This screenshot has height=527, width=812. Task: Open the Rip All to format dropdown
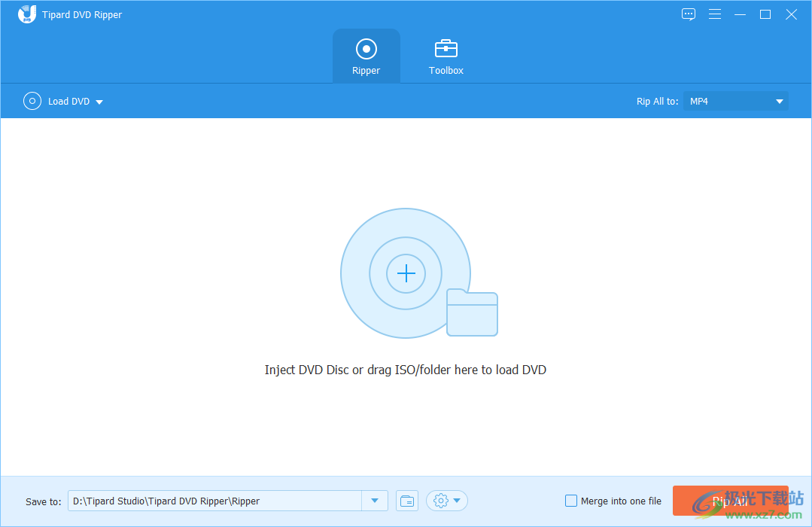780,101
